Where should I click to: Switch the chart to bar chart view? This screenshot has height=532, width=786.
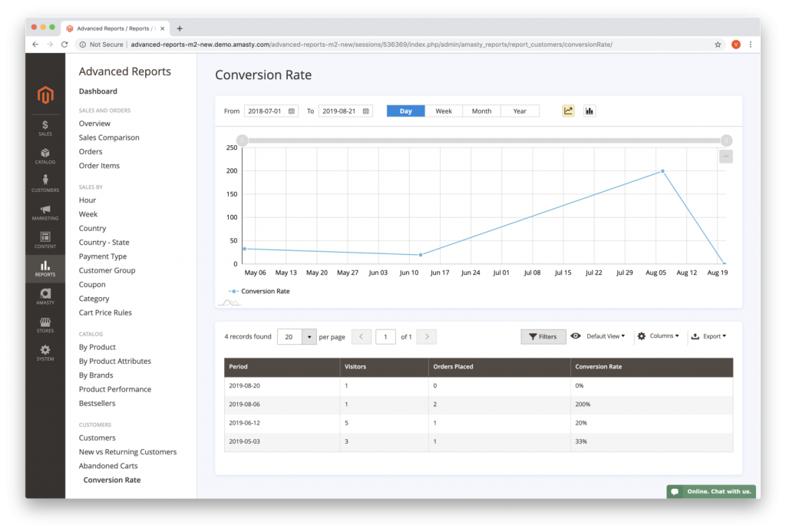(589, 111)
